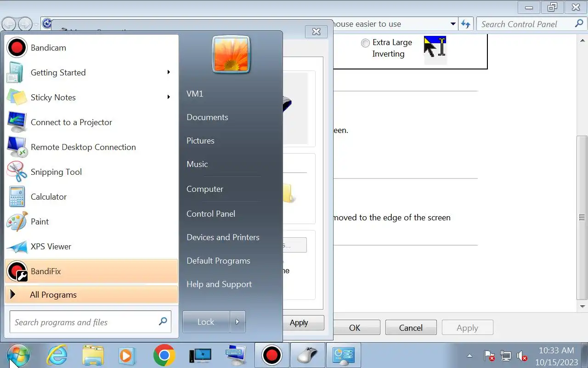Screen dimensions: 588x368
Task: Open the on-screen keyboard taskbar icon
Action: pos(236,355)
